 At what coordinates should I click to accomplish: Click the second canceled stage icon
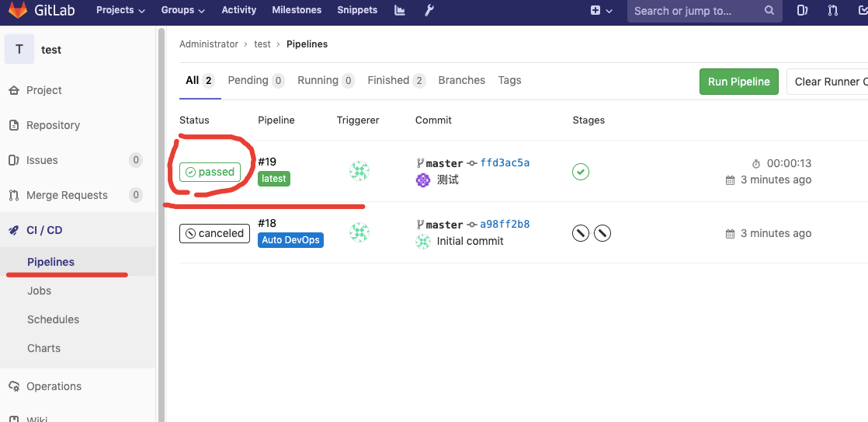coord(602,232)
